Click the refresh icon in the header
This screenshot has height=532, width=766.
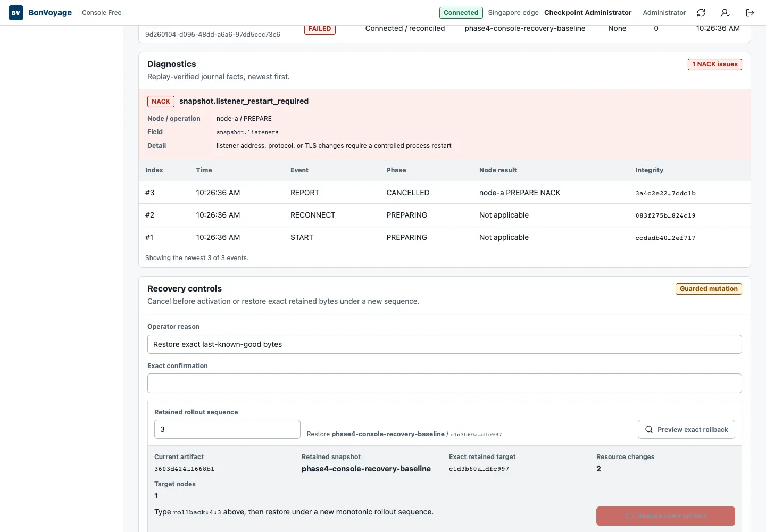click(x=701, y=13)
